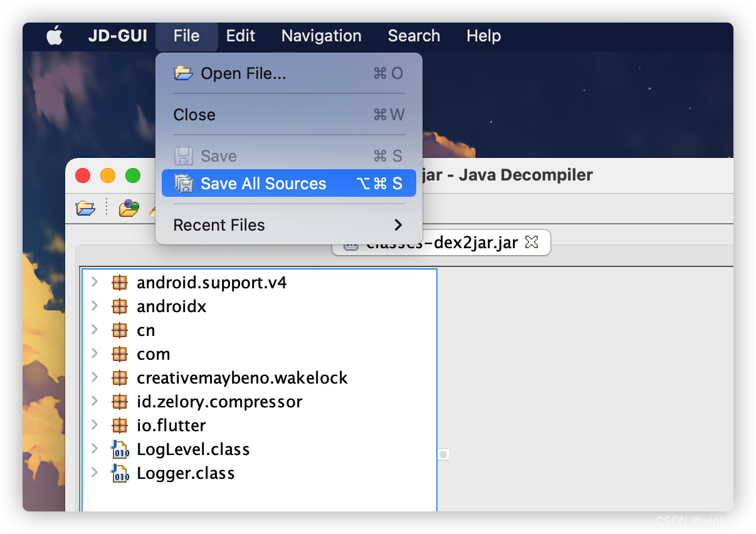Click the Open File folder icon in menu
The width and height of the screenshot is (756, 534).
[182, 73]
